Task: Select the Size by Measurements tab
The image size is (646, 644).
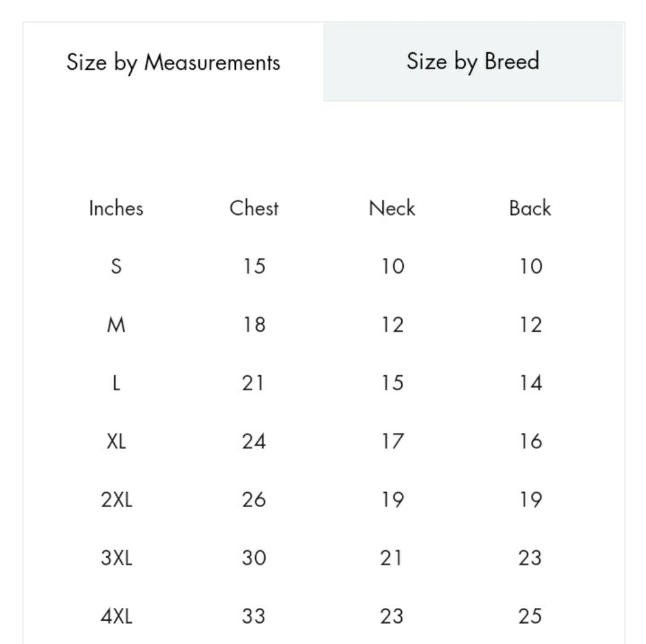Action: pyautogui.click(x=173, y=62)
